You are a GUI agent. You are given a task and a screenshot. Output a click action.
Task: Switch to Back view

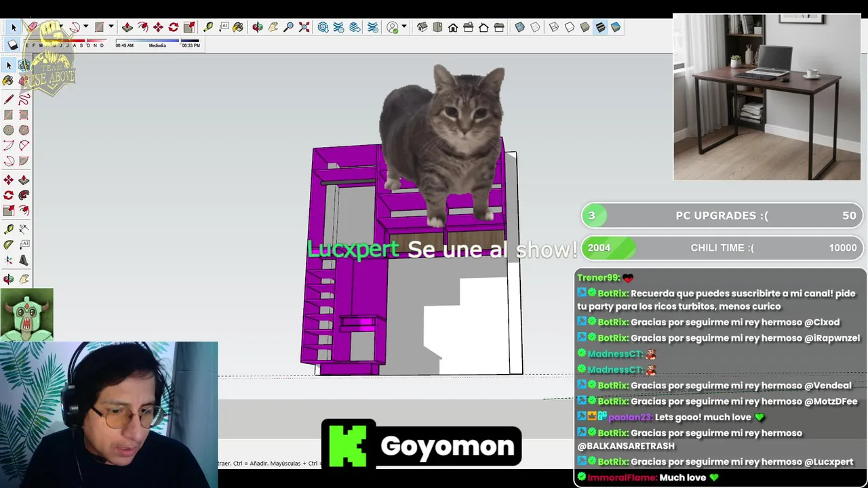pos(484,28)
